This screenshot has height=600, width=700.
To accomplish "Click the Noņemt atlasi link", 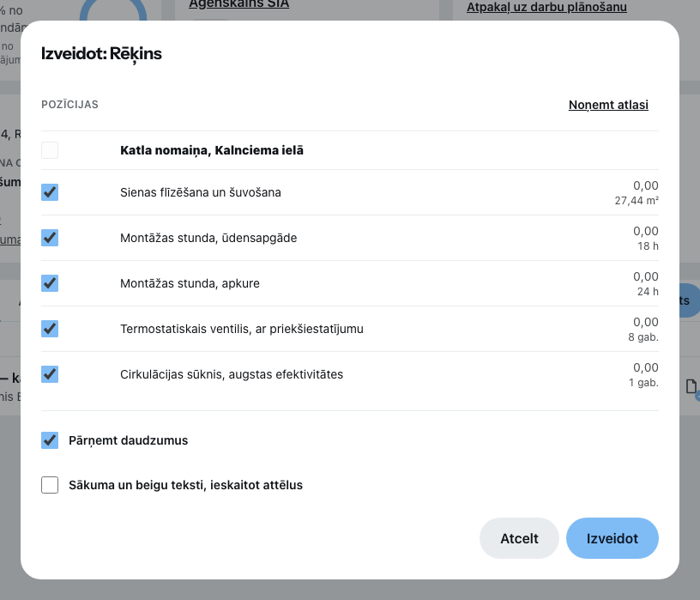I will pyautogui.click(x=608, y=105).
